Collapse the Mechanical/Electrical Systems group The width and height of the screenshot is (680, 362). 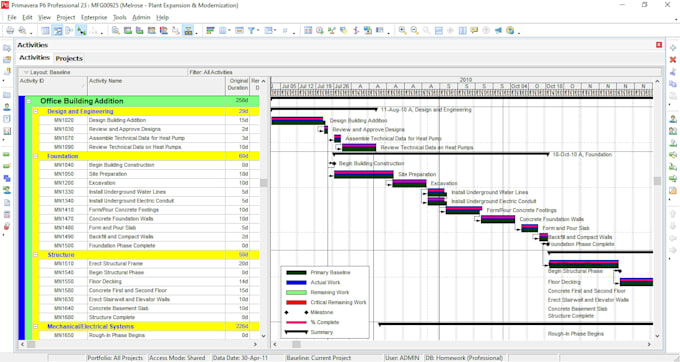(36, 326)
